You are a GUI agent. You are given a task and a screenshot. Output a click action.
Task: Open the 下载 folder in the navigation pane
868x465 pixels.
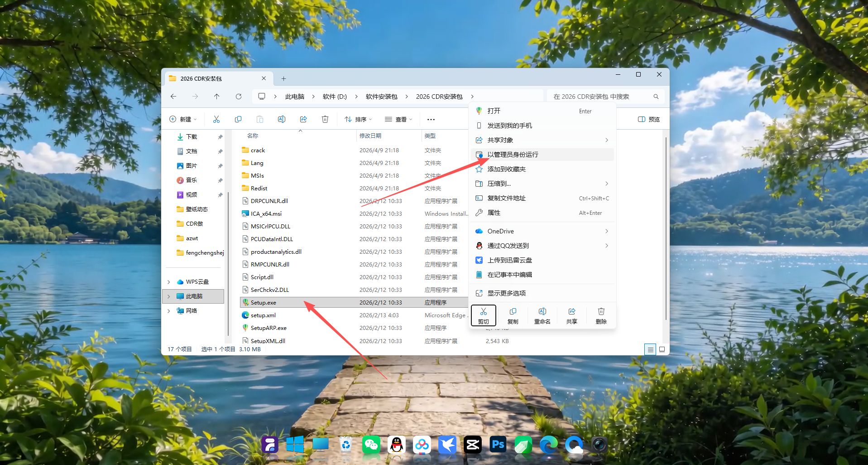(192, 137)
